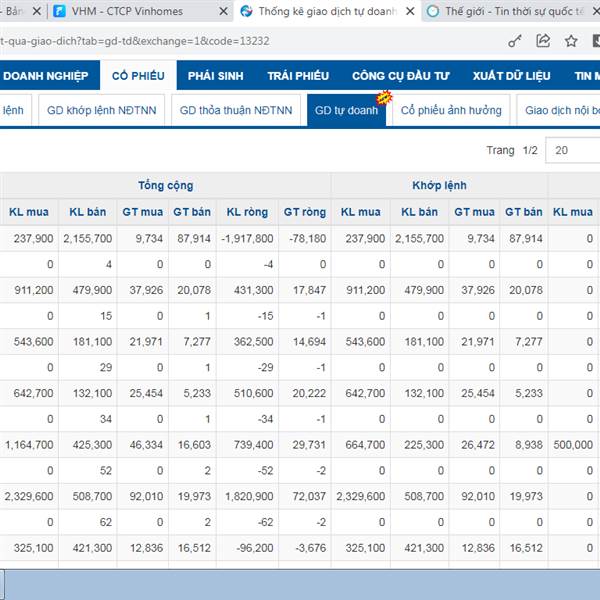Screen dimensions: 600x600
Task: Select the GD thỏa thuận NĐTNN tab
Action: point(236,111)
